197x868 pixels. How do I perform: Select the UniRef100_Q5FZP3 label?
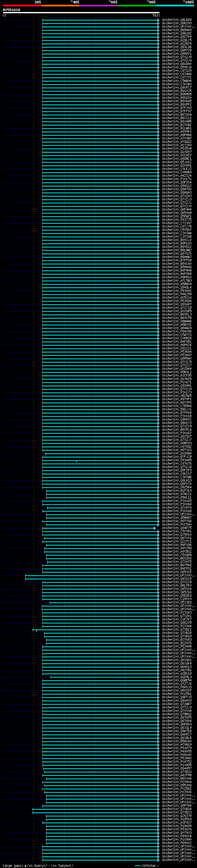click(177, 470)
